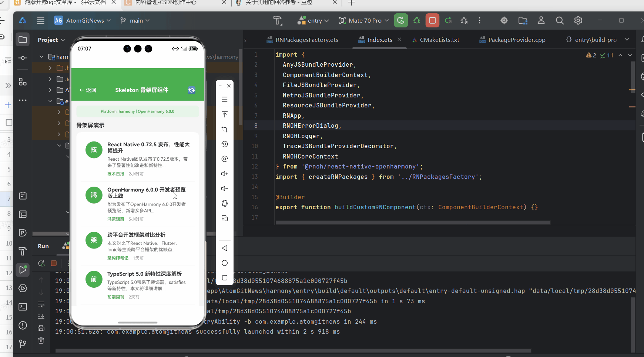Expand the .h folder in project tree
Viewport: 644px width, 357px height.
(50, 68)
